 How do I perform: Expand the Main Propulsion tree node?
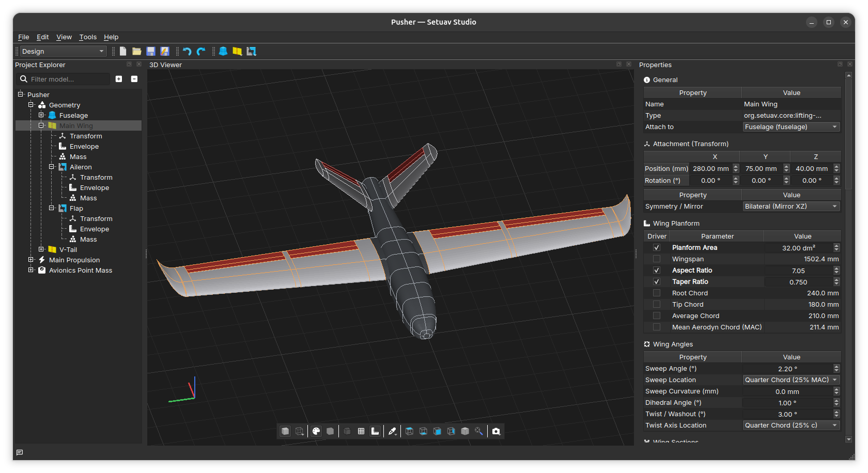[x=31, y=260]
